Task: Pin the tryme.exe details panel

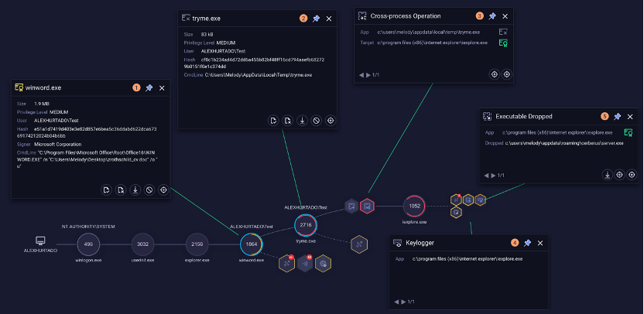Action: pyautogui.click(x=316, y=19)
